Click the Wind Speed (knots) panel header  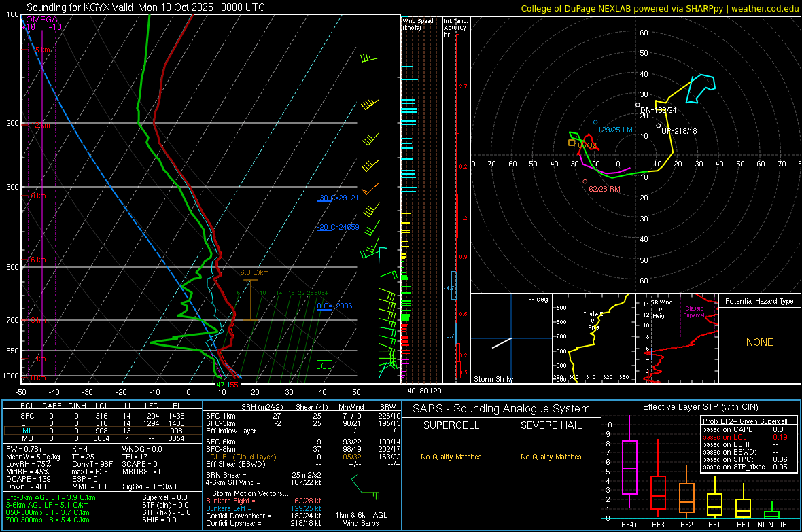point(418,24)
